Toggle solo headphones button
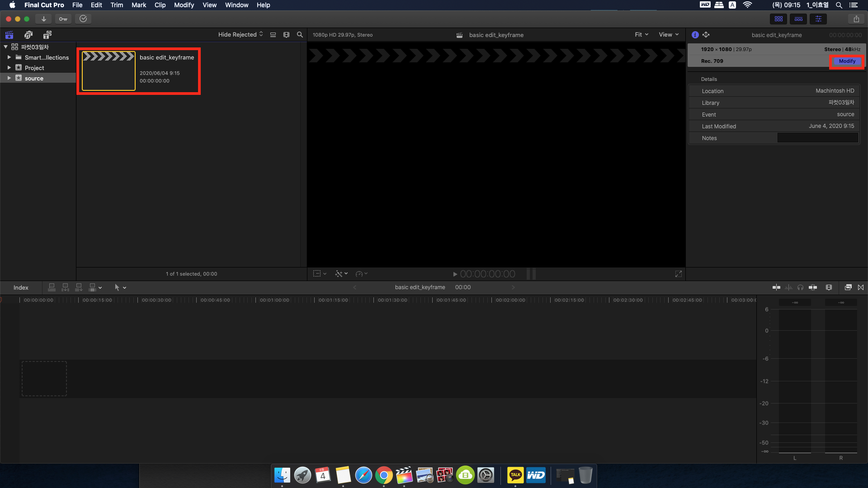The width and height of the screenshot is (868, 488). pos(800,287)
